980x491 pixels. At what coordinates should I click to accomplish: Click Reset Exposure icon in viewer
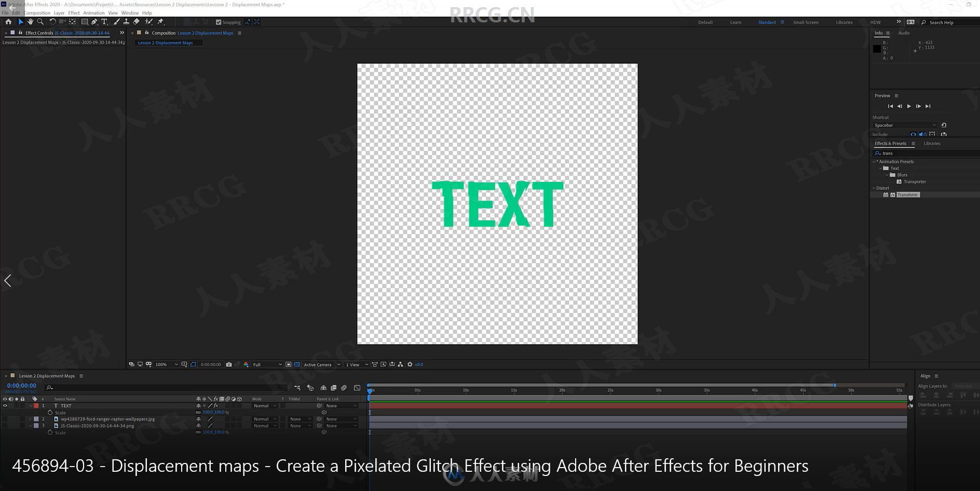click(x=410, y=364)
